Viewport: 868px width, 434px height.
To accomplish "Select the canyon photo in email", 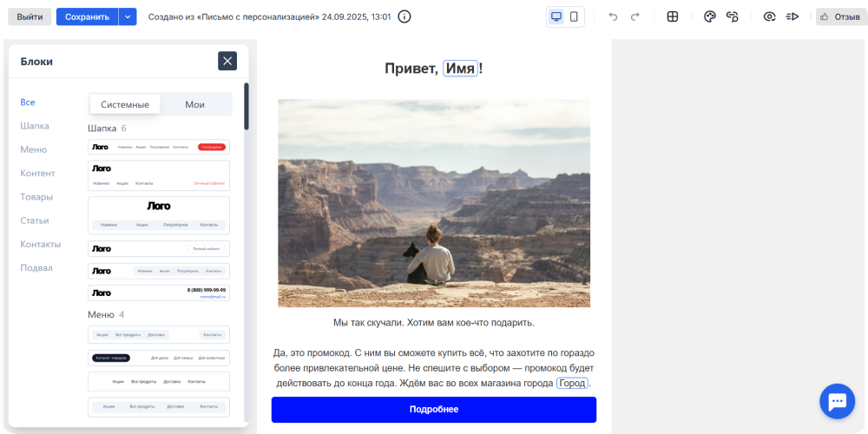I will pos(434,203).
